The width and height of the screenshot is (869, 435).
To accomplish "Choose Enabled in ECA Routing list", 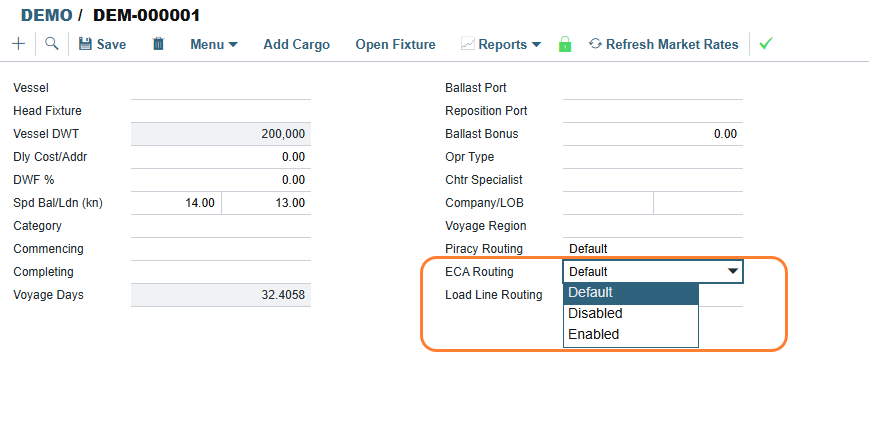I will 594,334.
